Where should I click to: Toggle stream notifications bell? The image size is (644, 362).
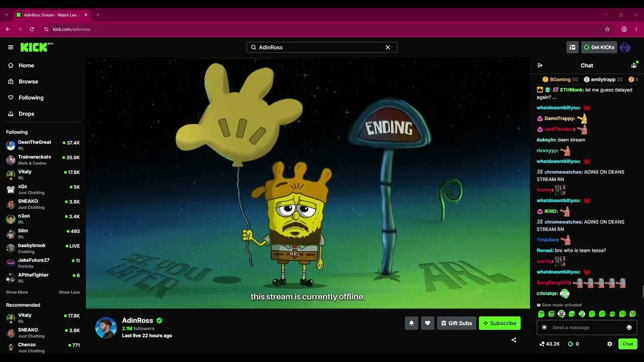412,323
